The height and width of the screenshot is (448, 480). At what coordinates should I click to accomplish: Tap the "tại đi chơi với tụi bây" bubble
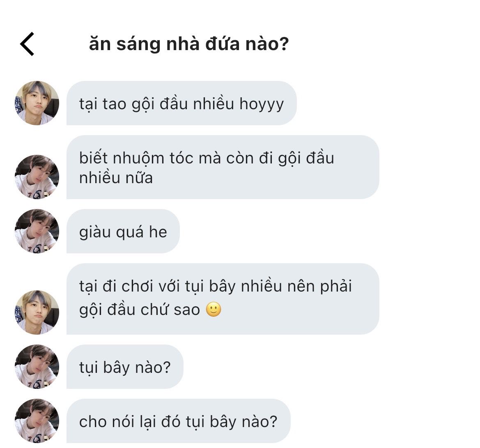point(222,299)
